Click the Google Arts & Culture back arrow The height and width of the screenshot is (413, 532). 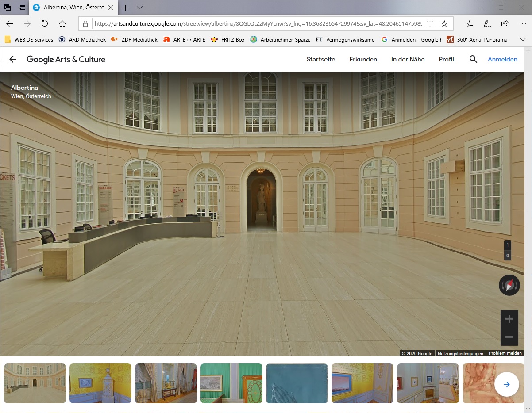point(13,59)
